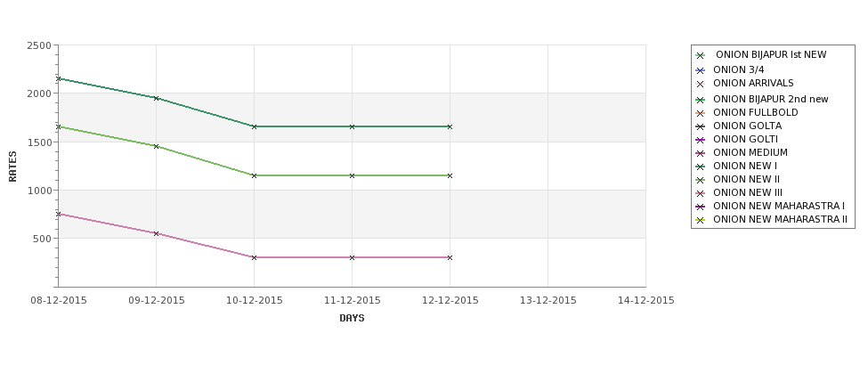Click the ONION BIJAPUR 2nd new legend marker
The width and height of the screenshot is (868, 382).
tap(701, 100)
